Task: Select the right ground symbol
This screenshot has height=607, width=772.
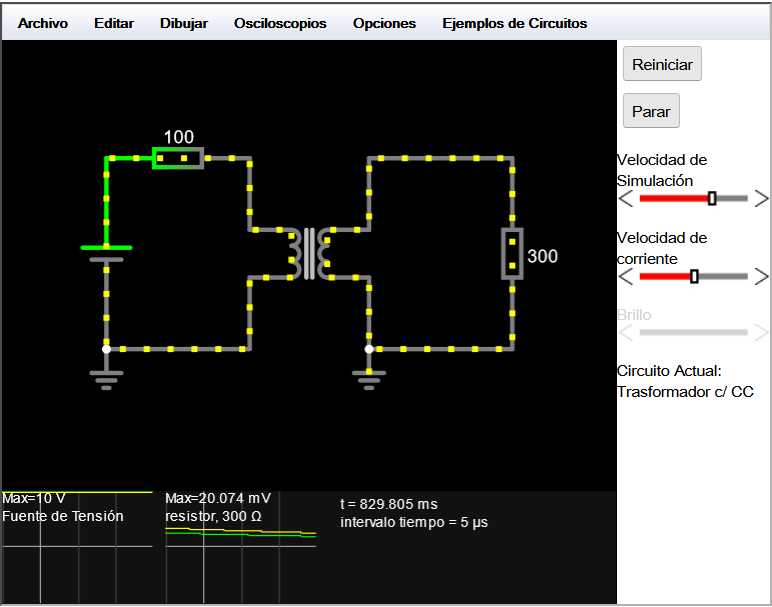Action: click(x=369, y=380)
